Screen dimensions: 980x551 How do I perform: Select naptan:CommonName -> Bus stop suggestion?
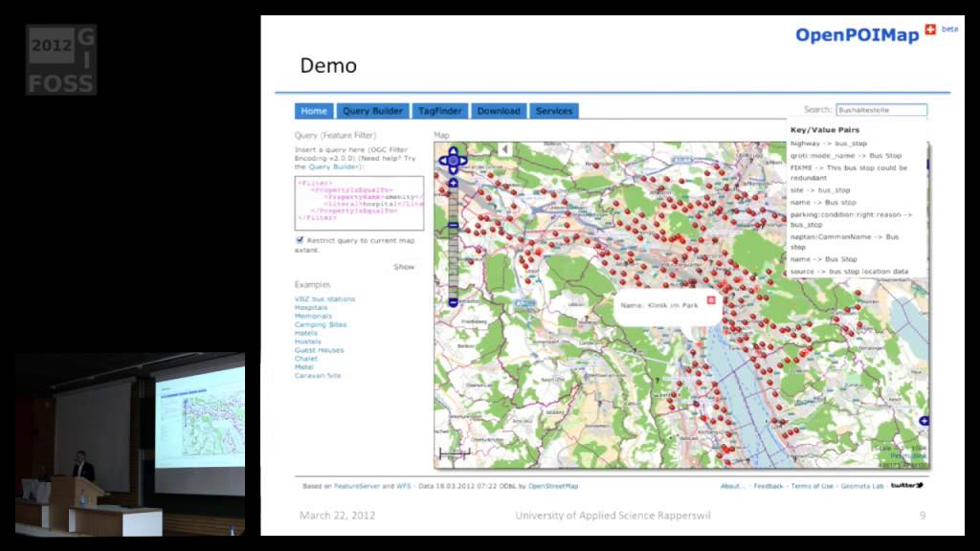tap(844, 242)
